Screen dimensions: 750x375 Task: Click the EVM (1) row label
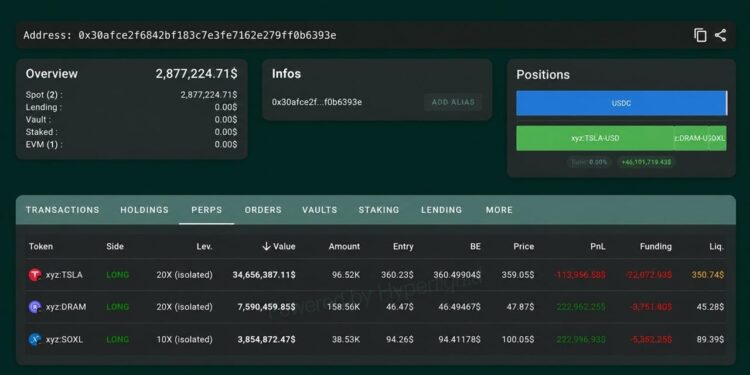pyautogui.click(x=44, y=144)
